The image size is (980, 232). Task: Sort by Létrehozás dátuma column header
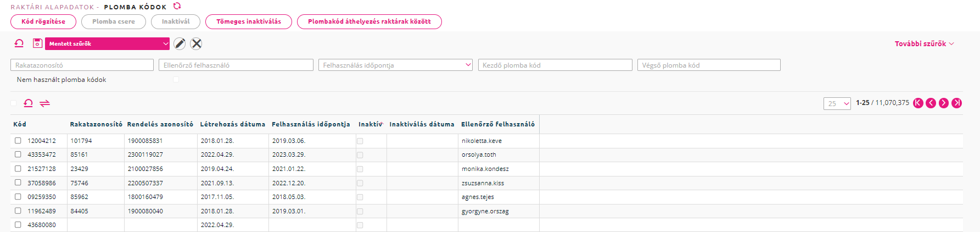coord(233,124)
